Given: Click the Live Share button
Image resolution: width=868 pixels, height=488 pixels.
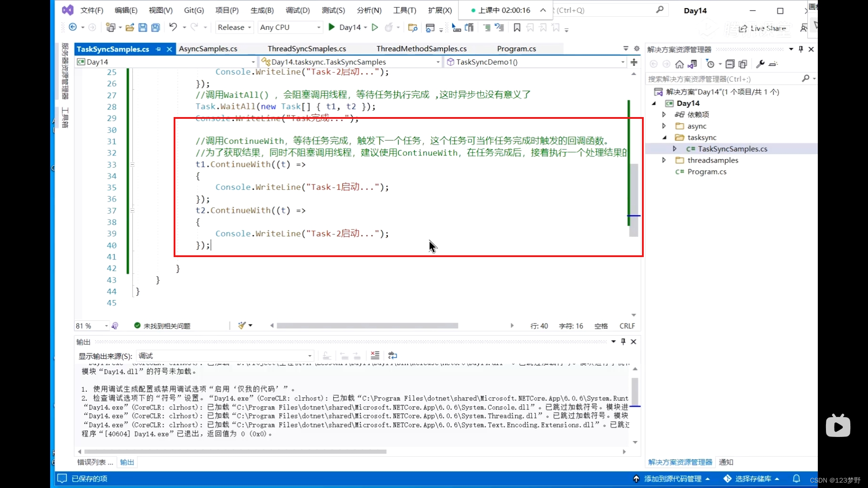Looking at the screenshot, I should click(x=762, y=28).
